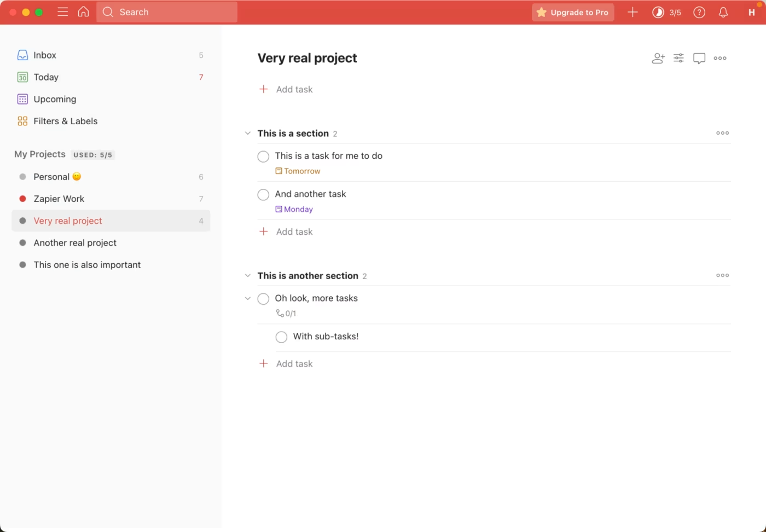Open the Inbox view
The width and height of the screenshot is (766, 532).
click(111, 55)
